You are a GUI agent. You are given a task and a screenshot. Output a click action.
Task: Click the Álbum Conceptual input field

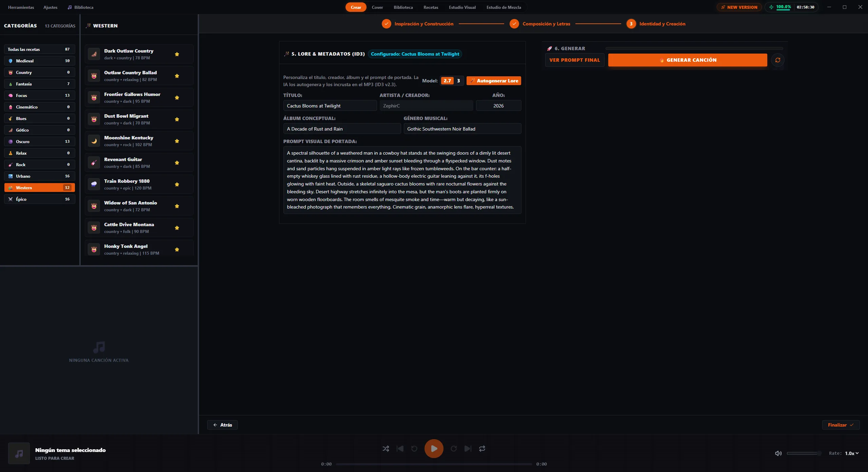click(x=342, y=129)
